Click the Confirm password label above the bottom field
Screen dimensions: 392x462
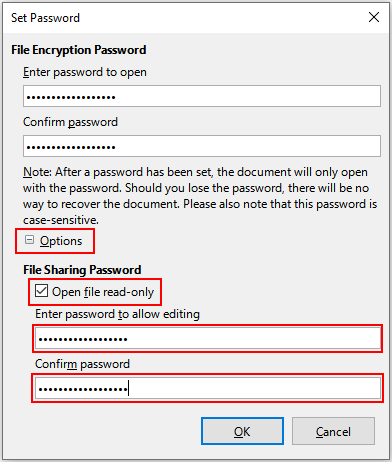pyautogui.click(x=82, y=364)
